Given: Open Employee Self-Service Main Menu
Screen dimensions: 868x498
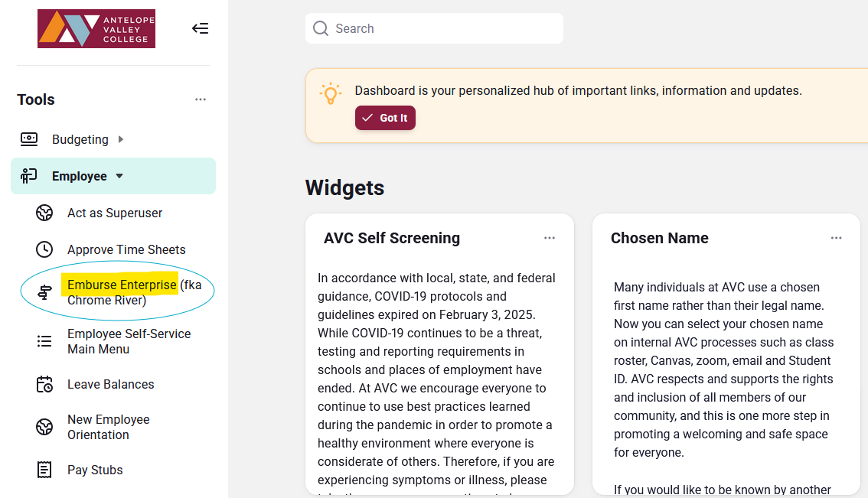Looking at the screenshot, I should tap(129, 341).
